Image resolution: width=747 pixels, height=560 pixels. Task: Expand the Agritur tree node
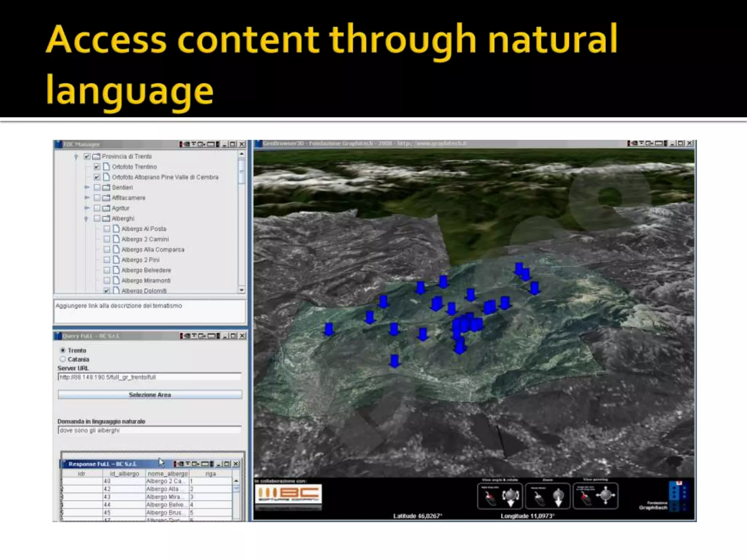tap(87, 208)
